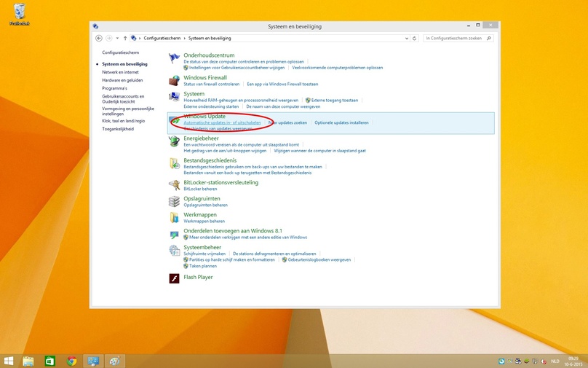Click Een app via Windows Firewall toestaan
Viewport: 588px width, 368px height.
(282, 84)
